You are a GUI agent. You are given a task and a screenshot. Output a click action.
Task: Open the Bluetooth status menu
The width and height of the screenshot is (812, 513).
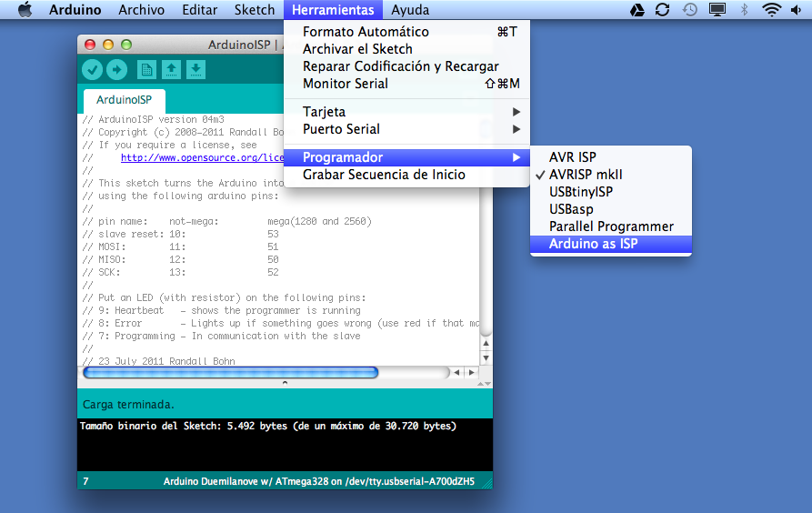tap(745, 9)
